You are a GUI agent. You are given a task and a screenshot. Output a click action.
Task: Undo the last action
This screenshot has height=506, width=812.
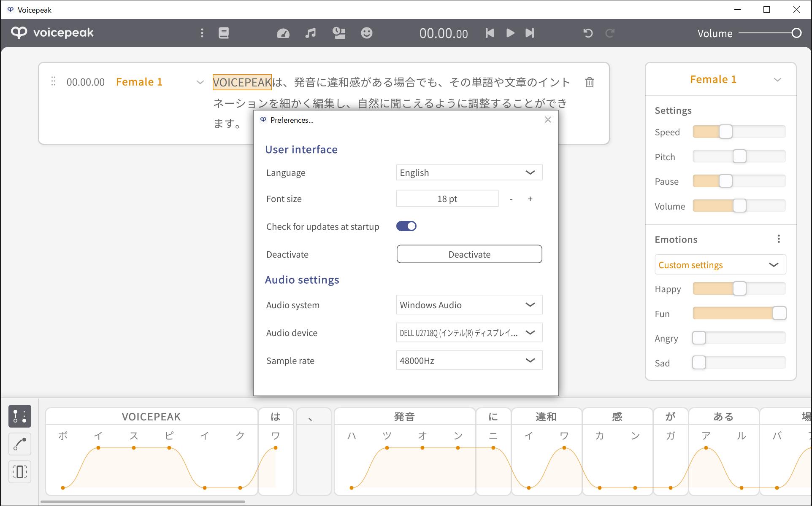(x=588, y=33)
